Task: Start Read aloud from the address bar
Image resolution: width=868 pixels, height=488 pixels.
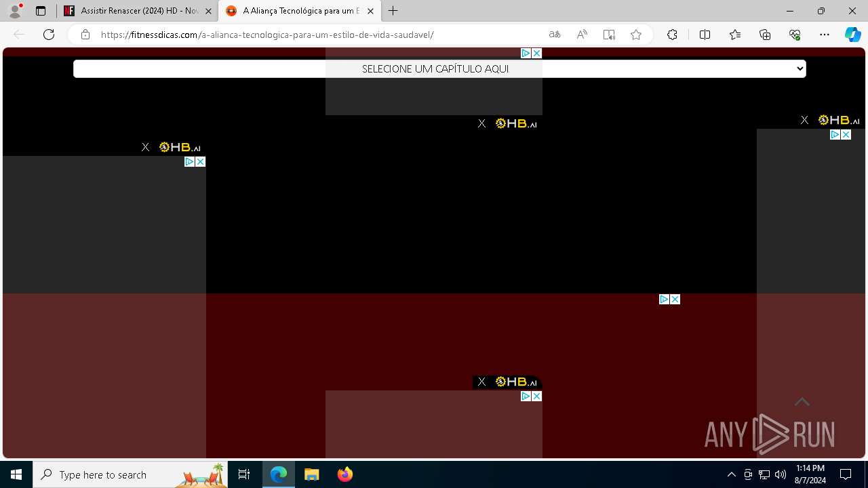Action: [582, 35]
